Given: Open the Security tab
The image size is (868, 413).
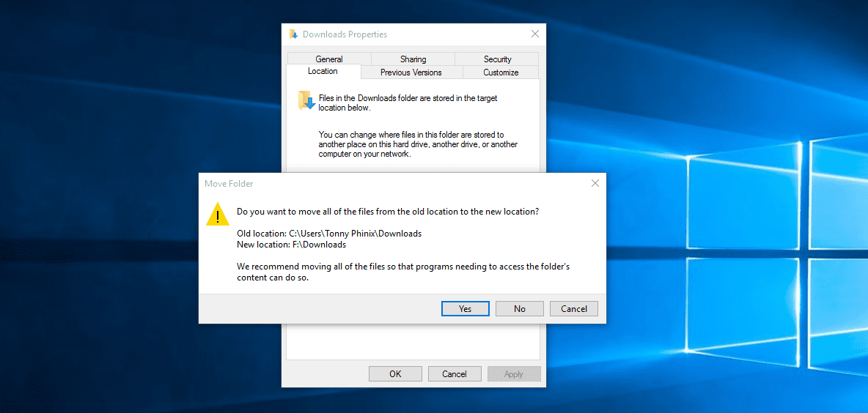Looking at the screenshot, I should coord(497,59).
